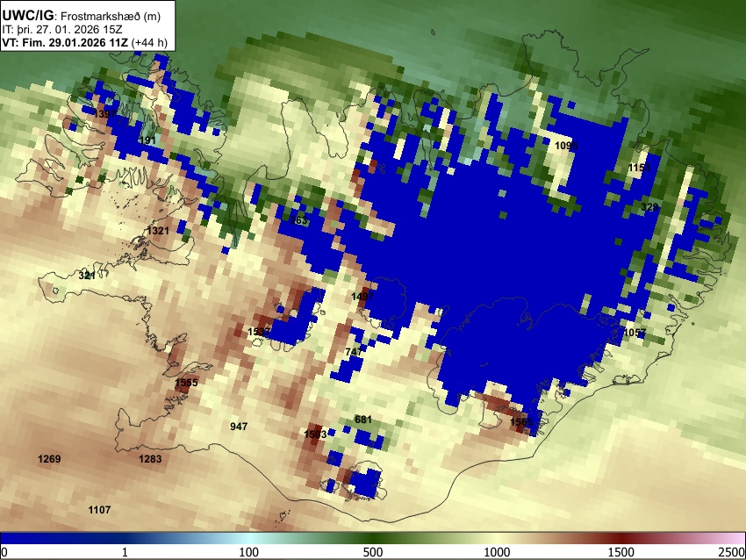Click the UWC/IG Frostmarkshæð title text
This screenshot has height=560, width=746.
click(x=82, y=16)
